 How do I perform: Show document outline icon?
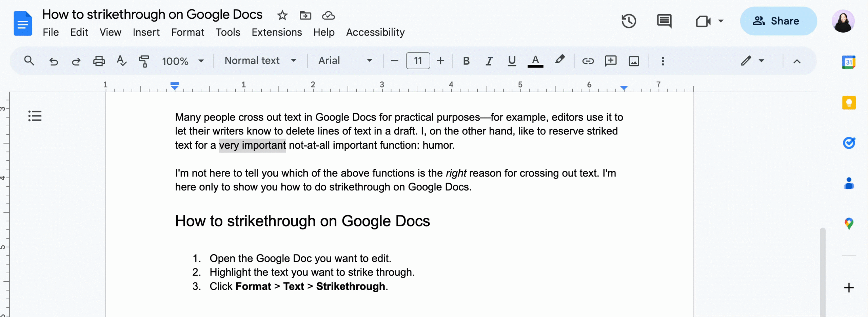click(x=35, y=116)
